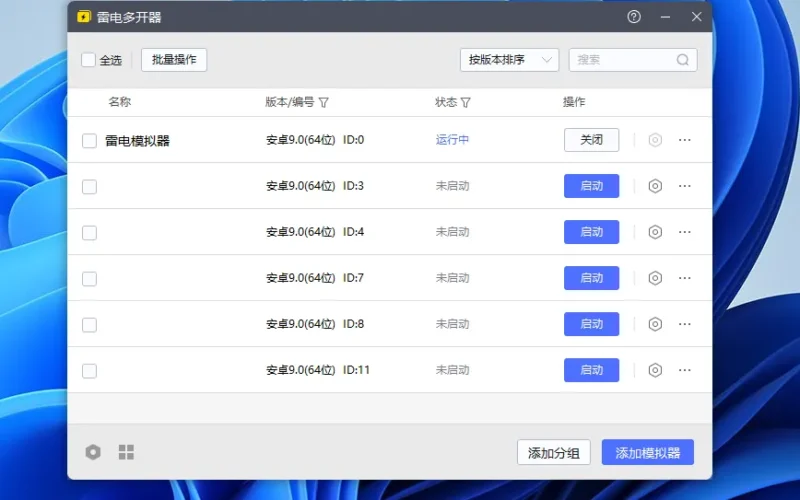Viewport: 800px width, 500px height.
Task: Click 启动 for emulator ID:11
Action: tap(591, 370)
